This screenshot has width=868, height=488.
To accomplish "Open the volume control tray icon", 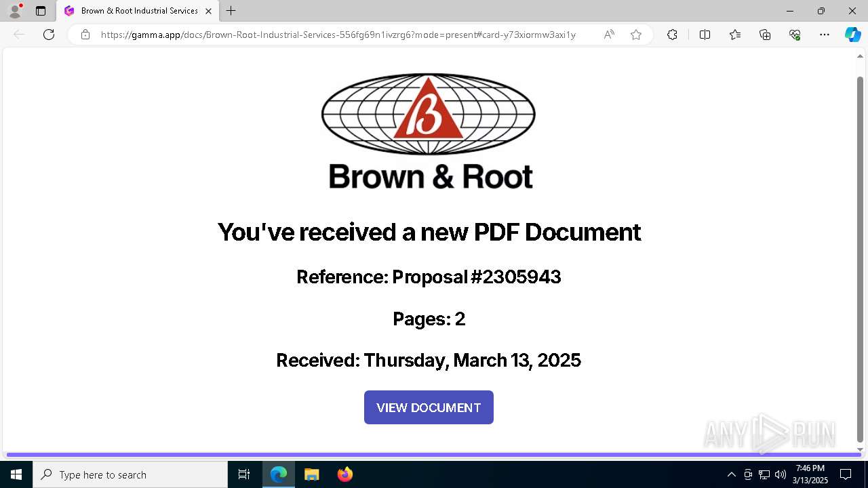I will [781, 474].
